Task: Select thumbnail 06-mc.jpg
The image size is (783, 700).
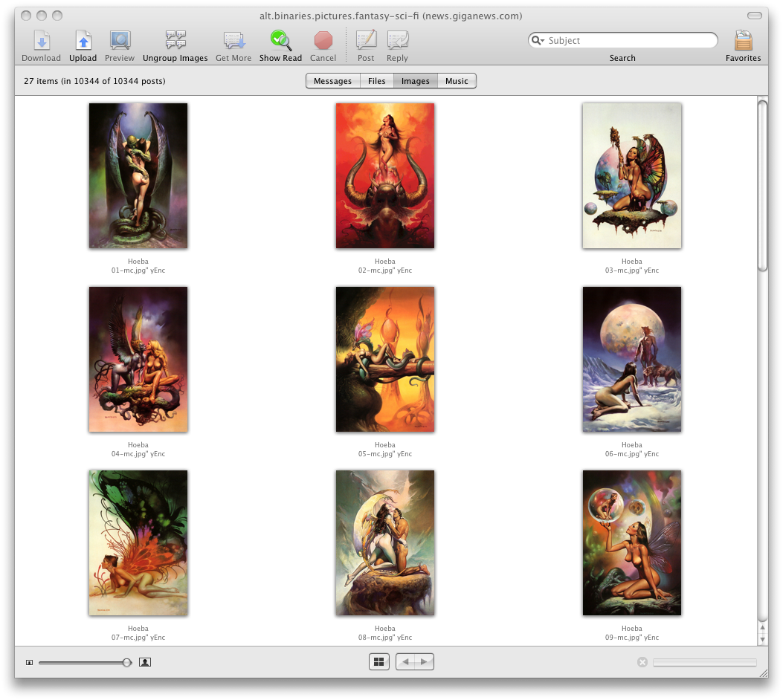Action: [x=632, y=359]
